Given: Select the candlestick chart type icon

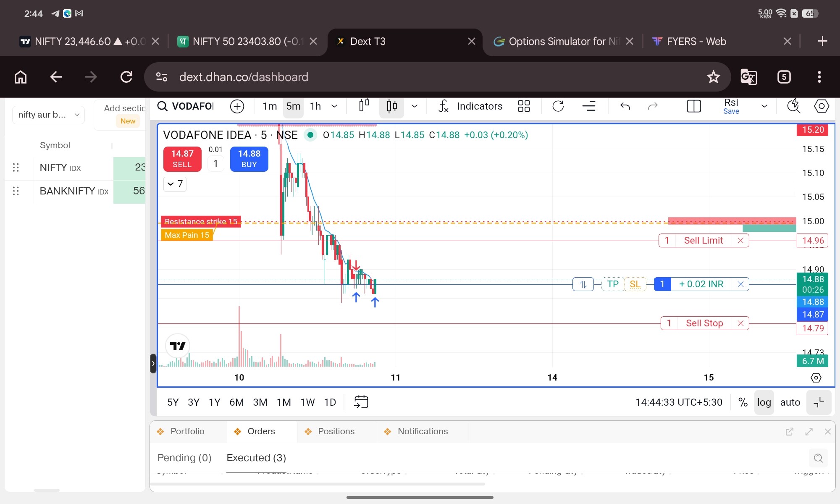Looking at the screenshot, I should (x=391, y=106).
